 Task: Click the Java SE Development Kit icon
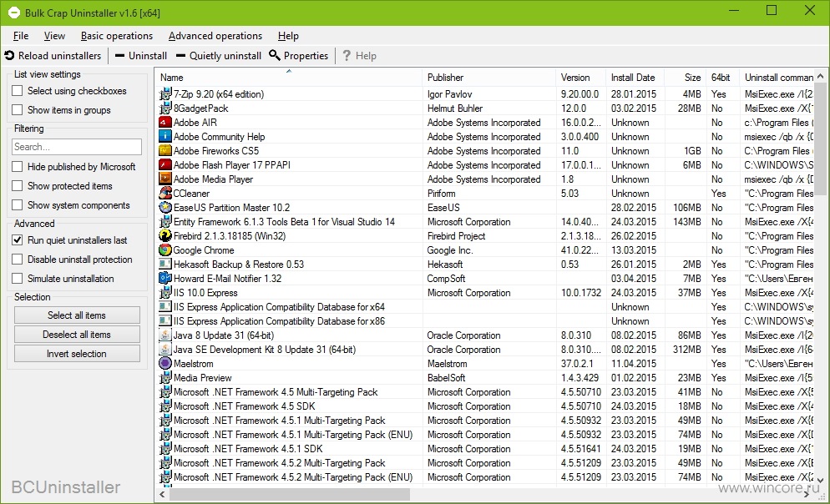point(165,350)
